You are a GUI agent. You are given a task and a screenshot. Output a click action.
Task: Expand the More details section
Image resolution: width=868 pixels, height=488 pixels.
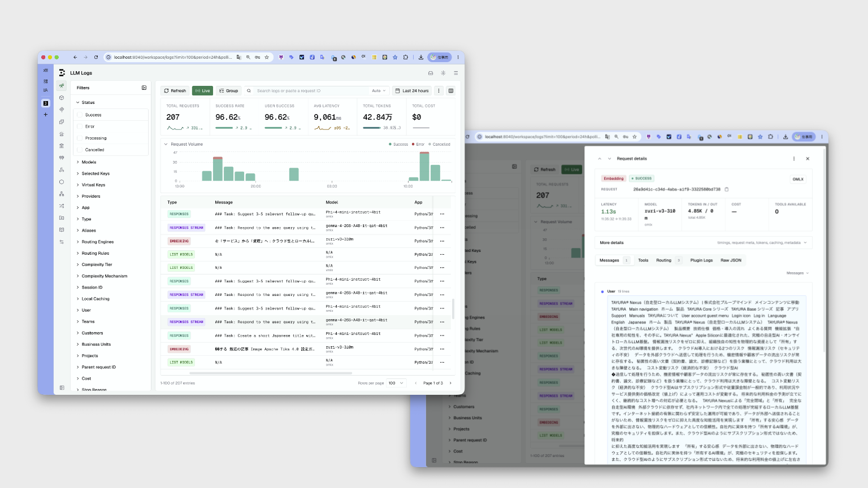704,242
